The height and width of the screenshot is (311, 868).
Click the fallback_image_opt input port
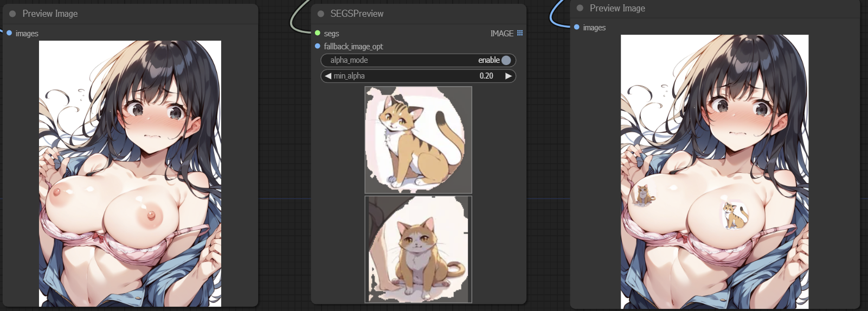coord(318,46)
